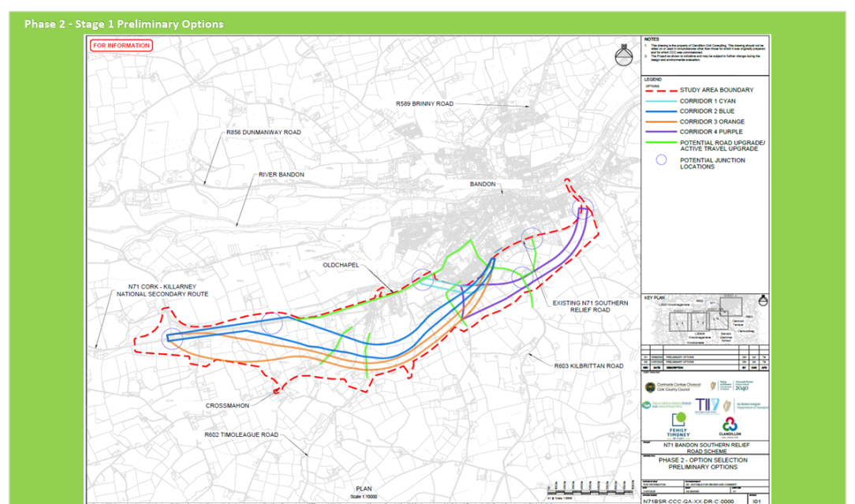The width and height of the screenshot is (855, 504).
Task: Click the 'KEY PLAN' heading
Action: [x=655, y=298]
